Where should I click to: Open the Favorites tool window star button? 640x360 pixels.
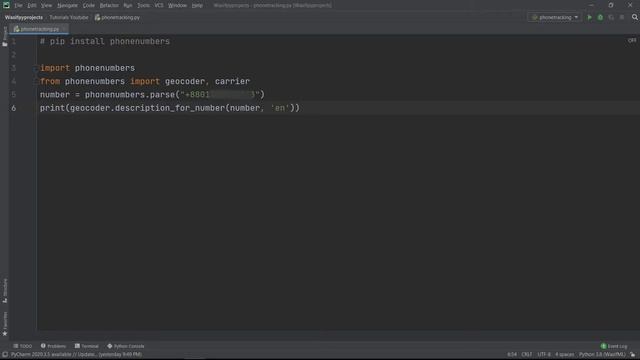click(5, 324)
